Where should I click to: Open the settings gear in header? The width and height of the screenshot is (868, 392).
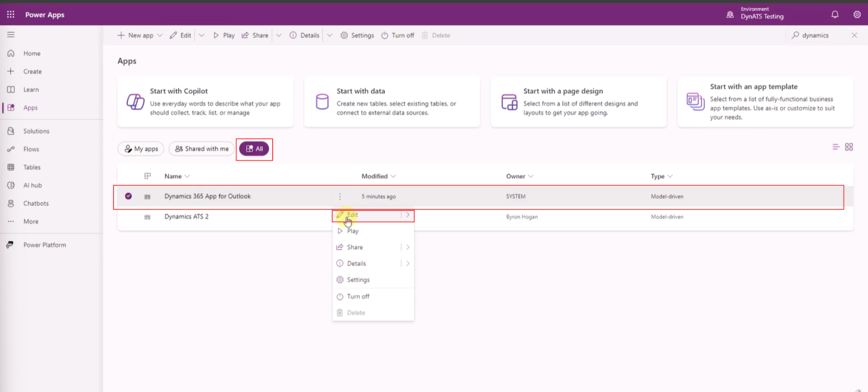(857, 14)
